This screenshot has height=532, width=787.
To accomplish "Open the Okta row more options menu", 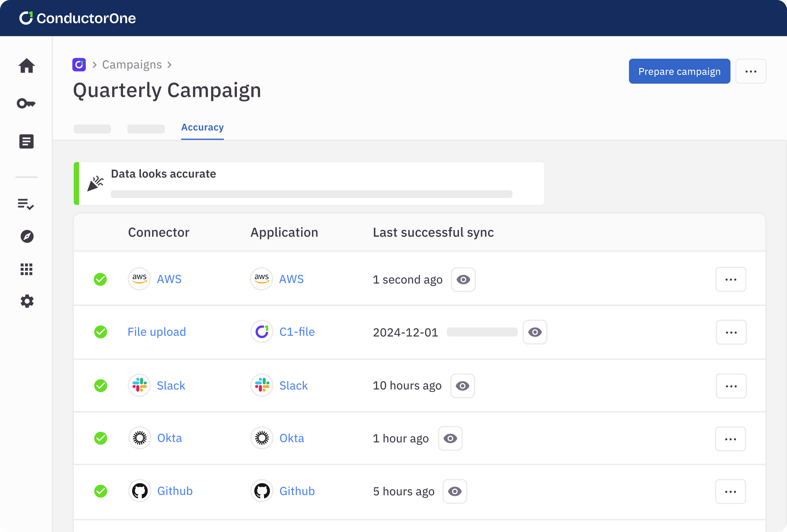I will (x=730, y=439).
